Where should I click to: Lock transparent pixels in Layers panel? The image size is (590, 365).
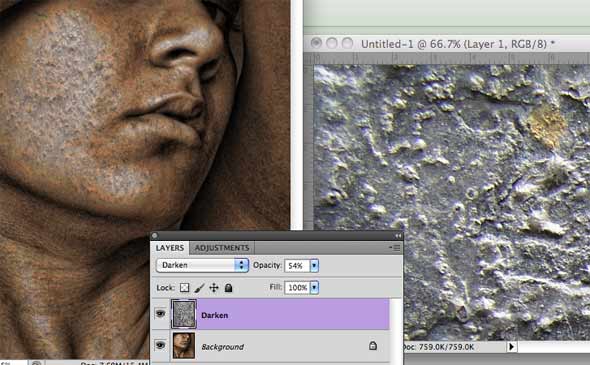tap(184, 288)
